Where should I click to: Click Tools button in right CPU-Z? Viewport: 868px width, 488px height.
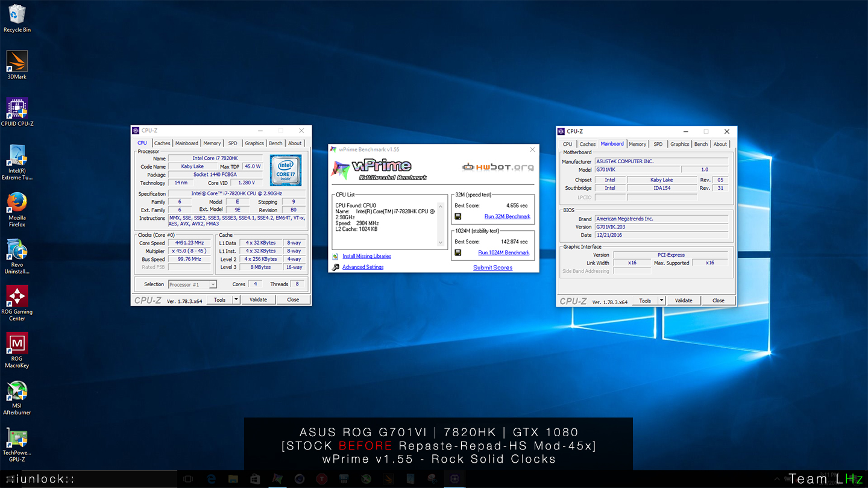point(646,301)
